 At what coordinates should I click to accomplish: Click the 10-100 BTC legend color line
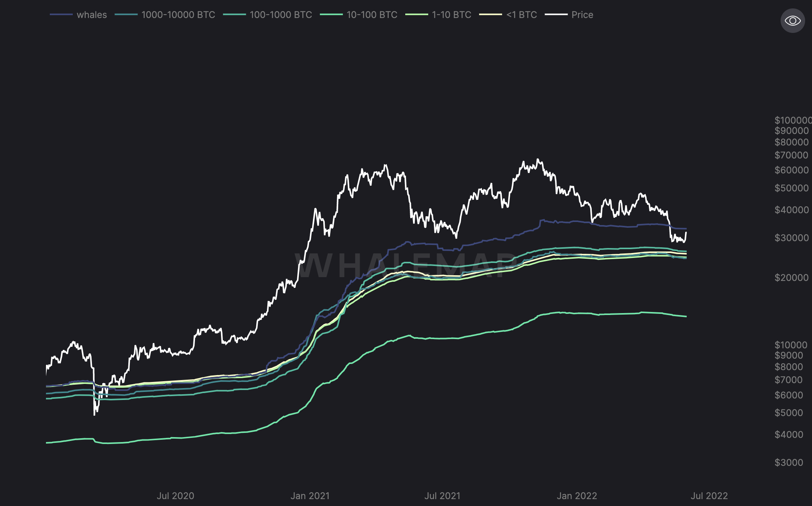coord(331,15)
